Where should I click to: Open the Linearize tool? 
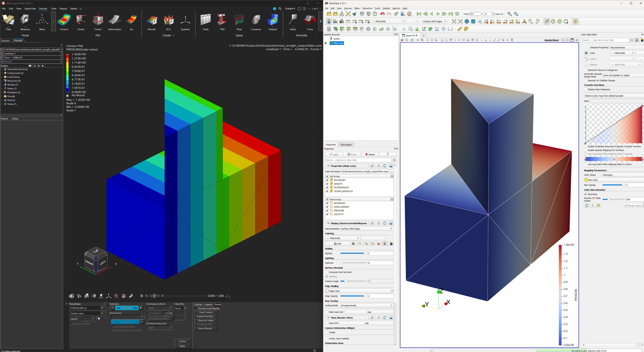[256, 22]
